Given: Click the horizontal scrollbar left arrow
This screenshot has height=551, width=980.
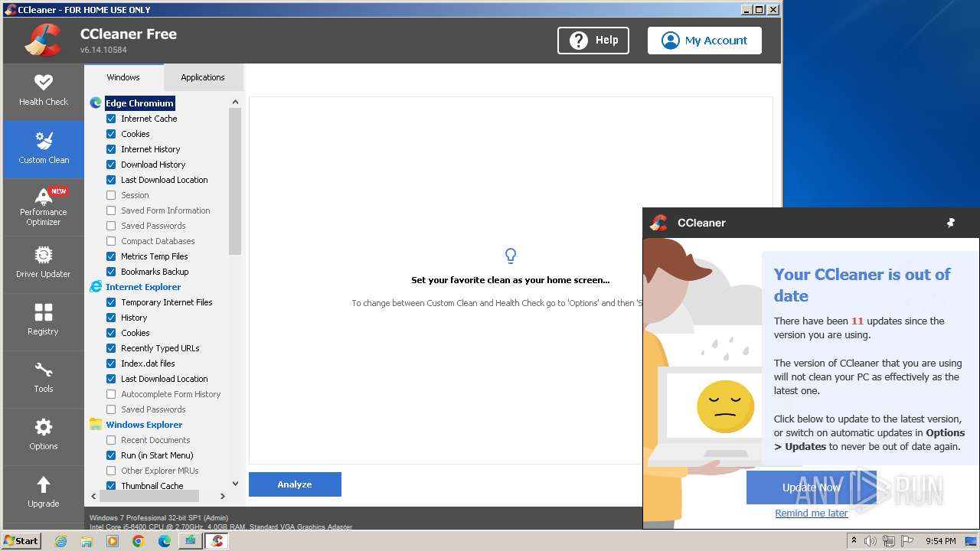Looking at the screenshot, I should (94, 496).
